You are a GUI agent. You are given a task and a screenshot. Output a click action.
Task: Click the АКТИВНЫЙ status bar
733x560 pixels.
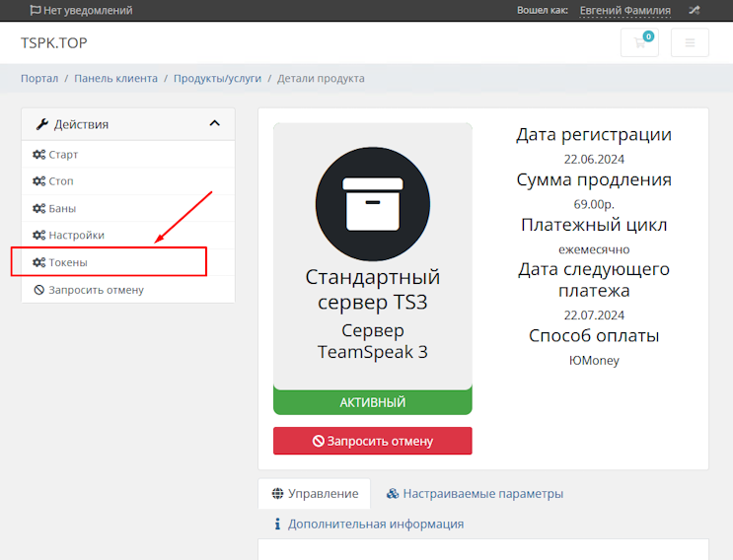coord(373,402)
